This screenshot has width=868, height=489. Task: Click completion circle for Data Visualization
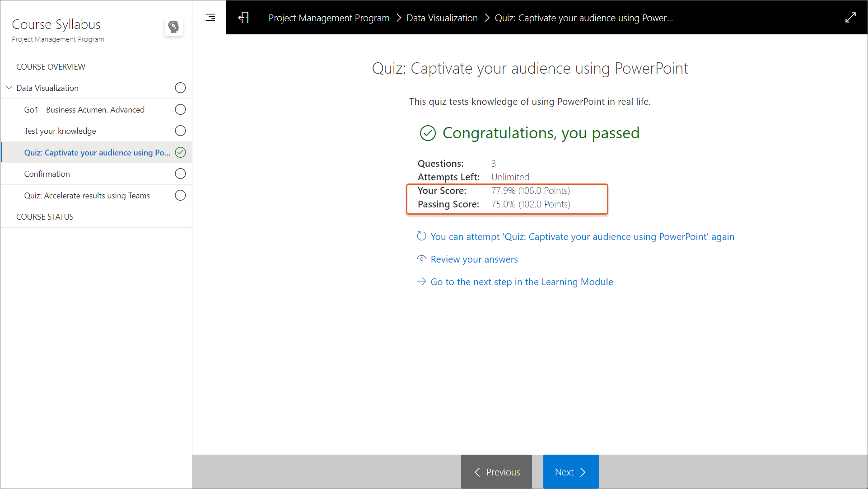coord(180,88)
